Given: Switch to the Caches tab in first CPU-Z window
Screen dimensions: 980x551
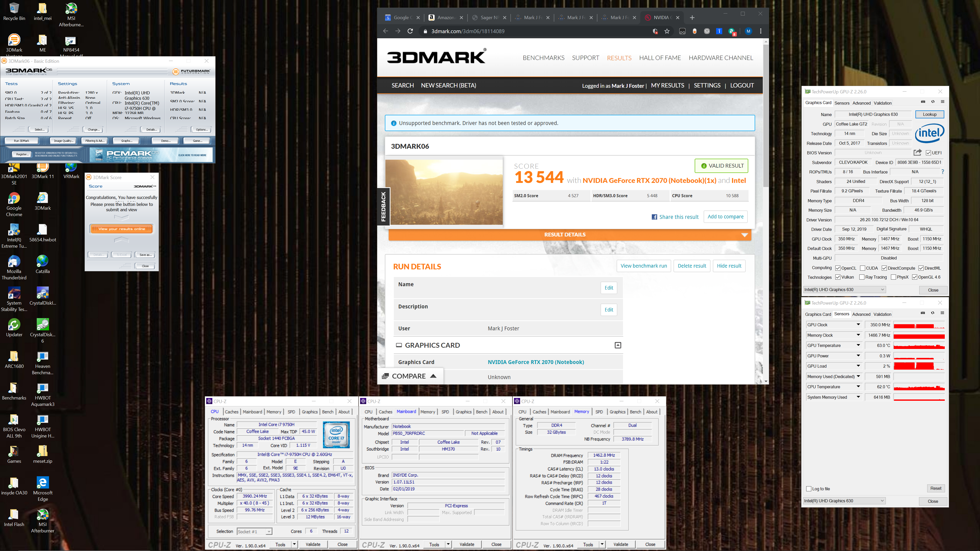Looking at the screenshot, I should (231, 412).
